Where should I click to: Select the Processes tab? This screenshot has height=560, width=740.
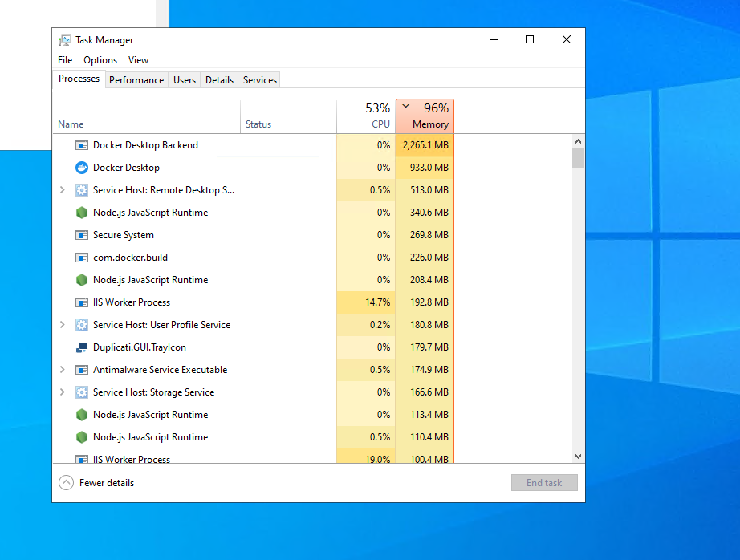[x=79, y=79]
